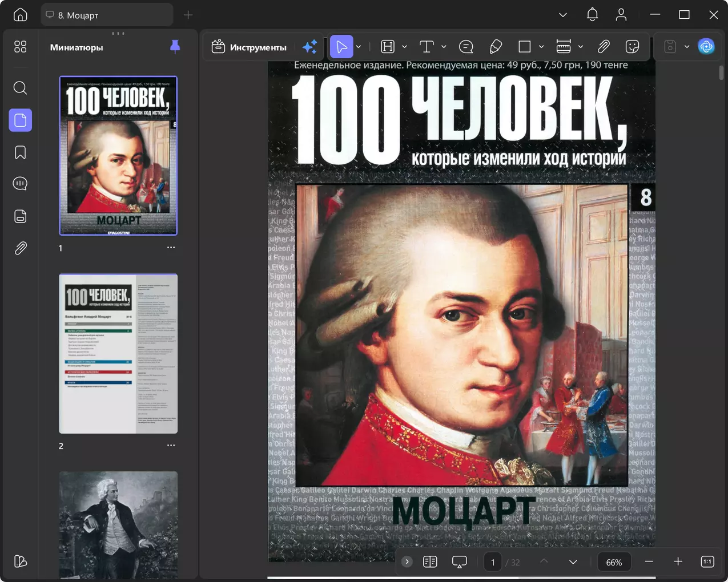
Task: Open the Attachments paperclip panel in sidebar
Action: pos(21,248)
